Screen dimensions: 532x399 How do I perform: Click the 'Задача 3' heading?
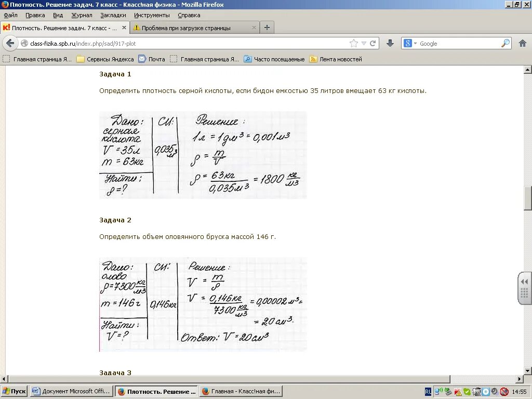[115, 372]
